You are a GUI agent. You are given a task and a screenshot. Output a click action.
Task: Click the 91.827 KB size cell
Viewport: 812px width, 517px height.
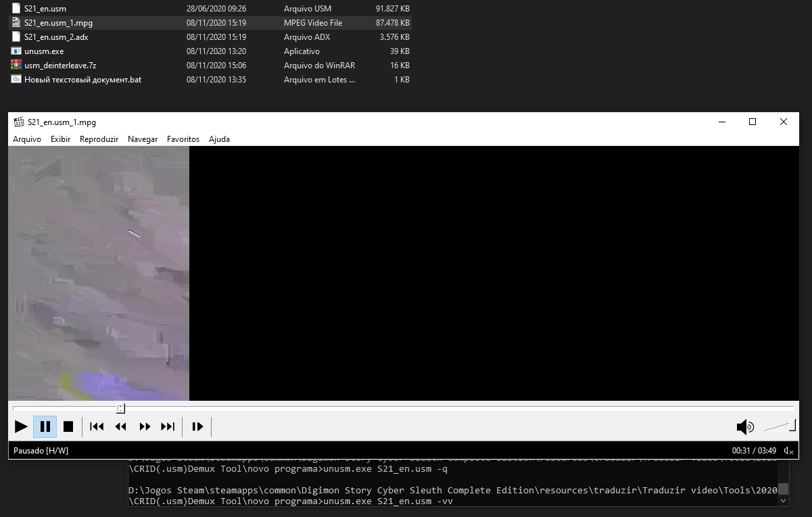coord(393,9)
